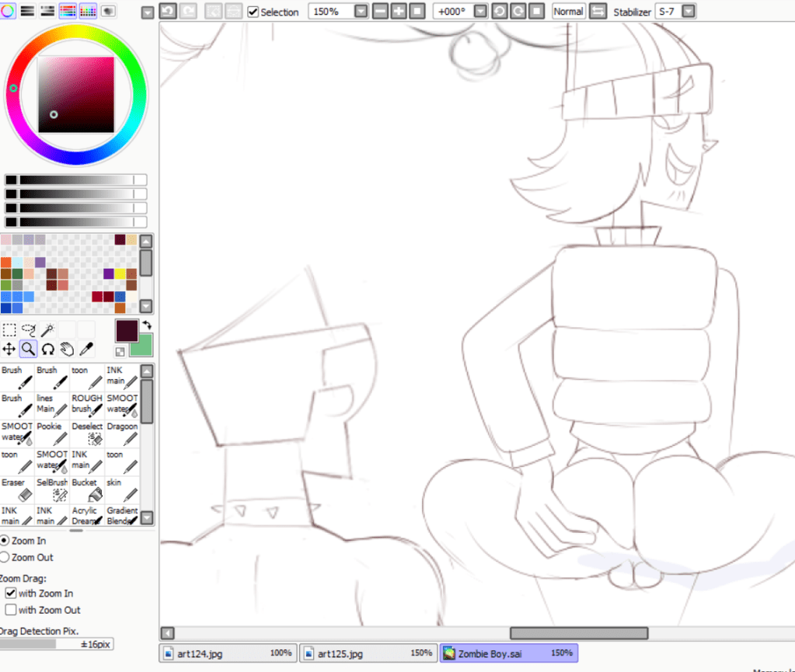Select the Zoom Out radio option
Viewport: 795px width, 672px height.
pyautogui.click(x=4, y=557)
